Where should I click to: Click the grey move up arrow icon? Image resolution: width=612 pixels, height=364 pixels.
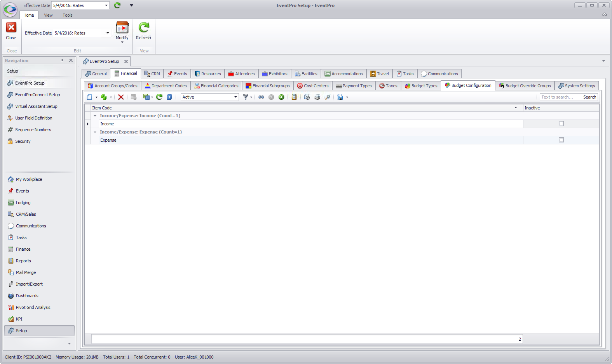click(271, 97)
